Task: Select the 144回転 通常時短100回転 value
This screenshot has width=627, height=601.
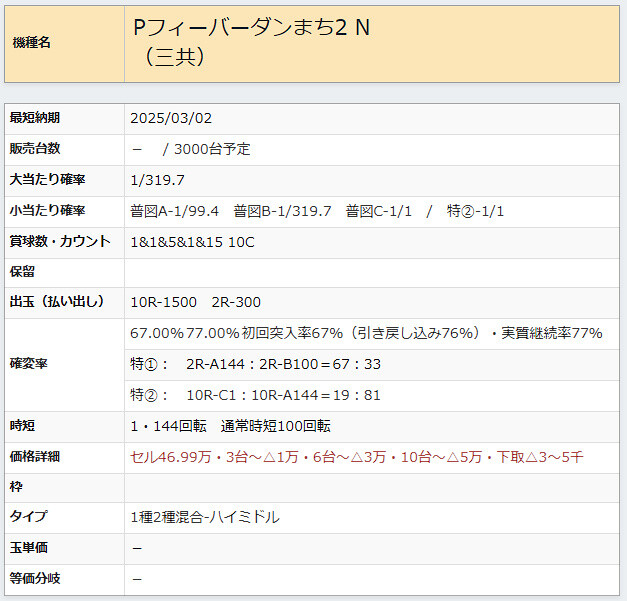Action: click(230, 426)
